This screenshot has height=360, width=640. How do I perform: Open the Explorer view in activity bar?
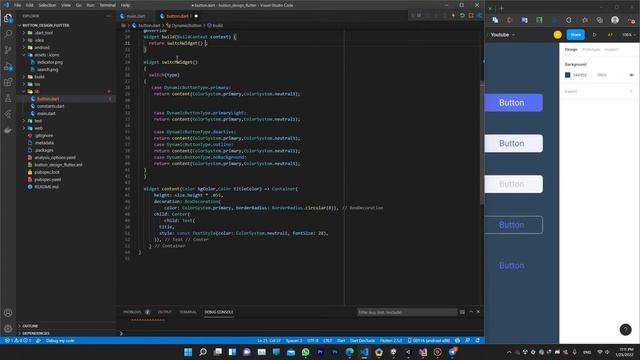(8, 18)
